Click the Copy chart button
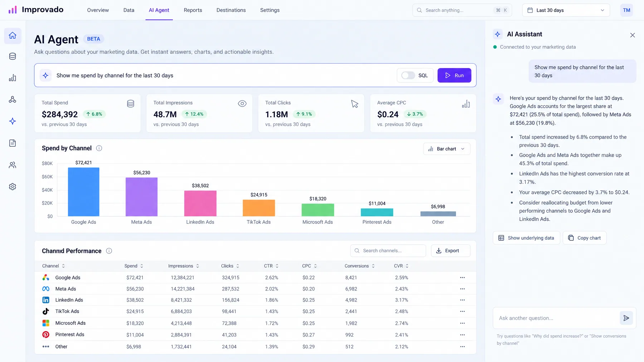The image size is (644, 362). 585,238
